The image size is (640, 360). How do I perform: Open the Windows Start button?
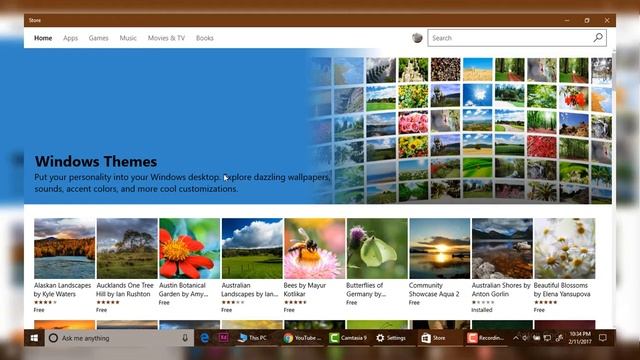34,338
